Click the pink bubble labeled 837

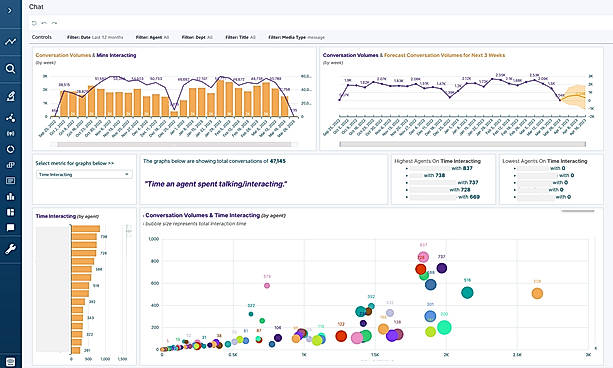tap(423, 257)
